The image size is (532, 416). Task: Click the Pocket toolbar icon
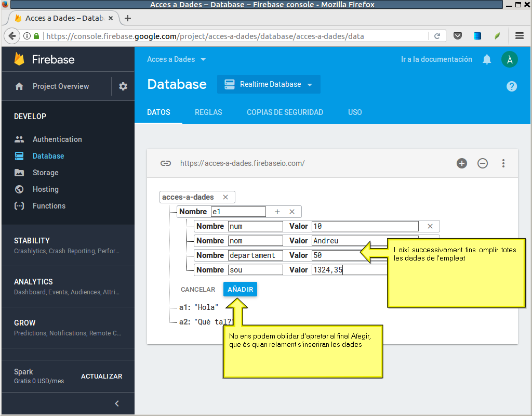point(458,36)
